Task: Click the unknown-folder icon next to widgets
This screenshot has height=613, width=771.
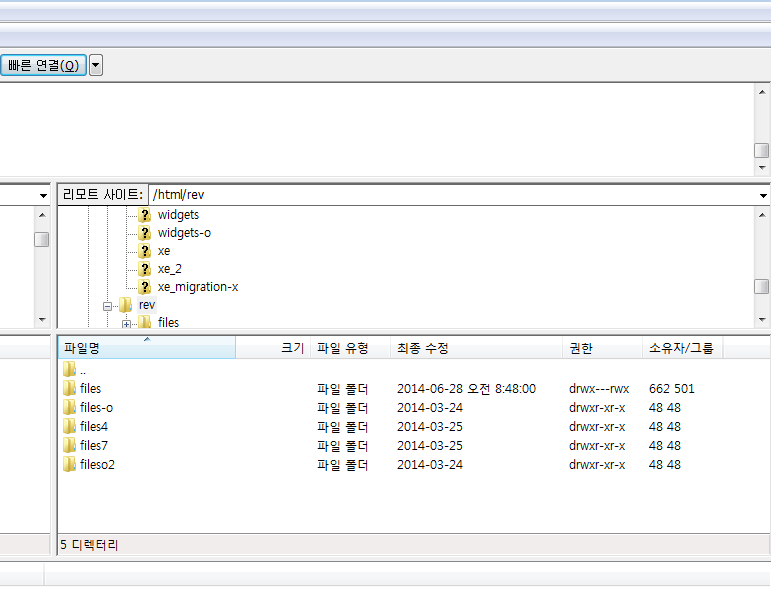Action: (x=145, y=215)
